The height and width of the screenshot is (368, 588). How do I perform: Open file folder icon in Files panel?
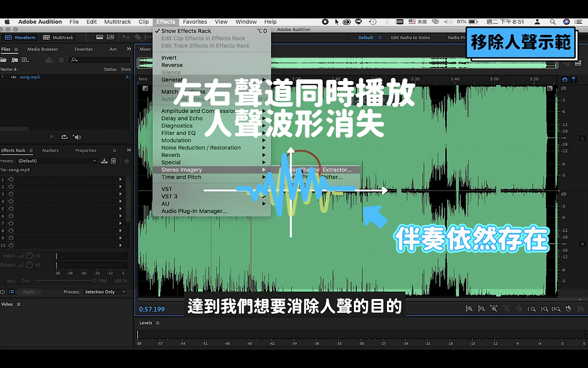coord(4,60)
